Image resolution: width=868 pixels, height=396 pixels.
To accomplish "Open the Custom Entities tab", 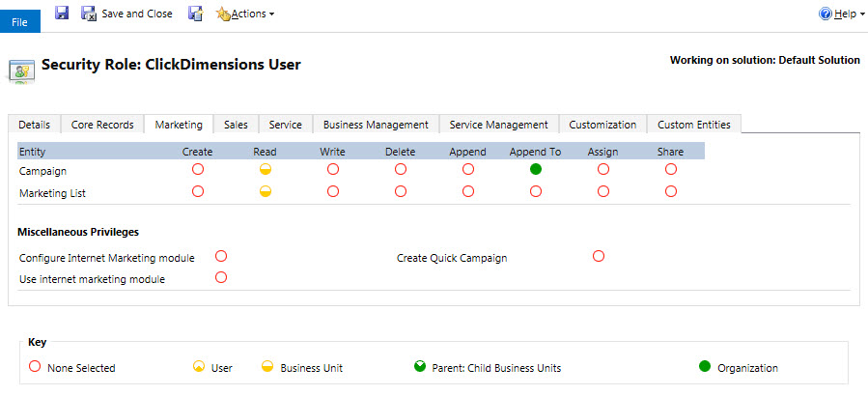I will coord(693,125).
